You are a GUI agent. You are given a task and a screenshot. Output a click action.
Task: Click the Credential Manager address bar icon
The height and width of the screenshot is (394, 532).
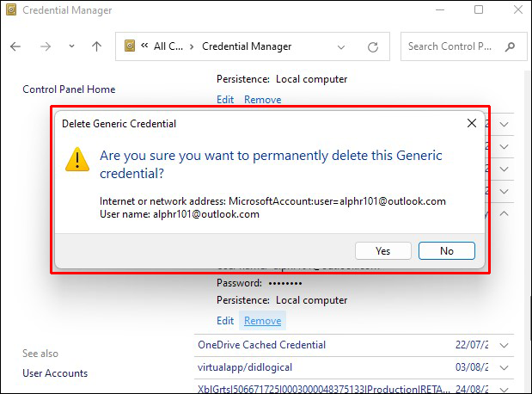tap(131, 46)
